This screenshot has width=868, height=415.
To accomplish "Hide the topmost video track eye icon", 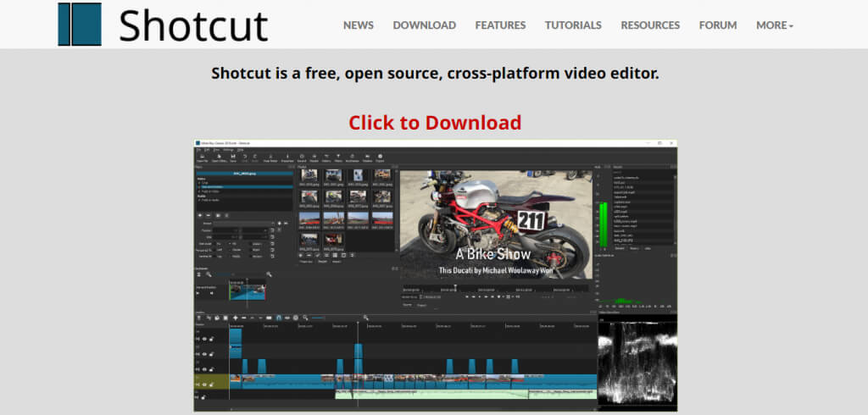I will (204, 339).
